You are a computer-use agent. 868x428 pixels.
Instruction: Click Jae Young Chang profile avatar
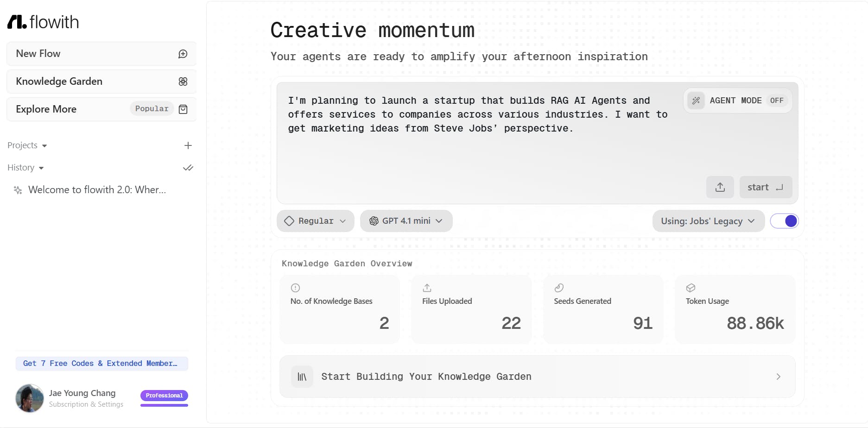point(30,398)
